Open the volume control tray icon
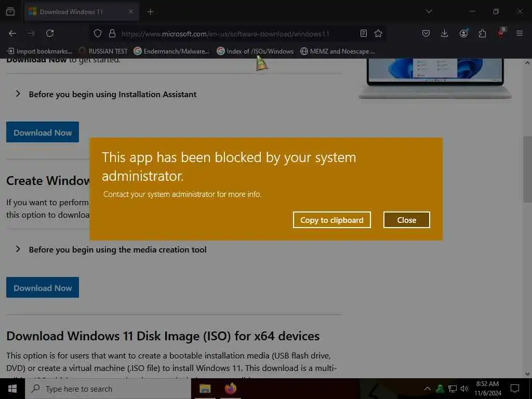 click(464, 389)
